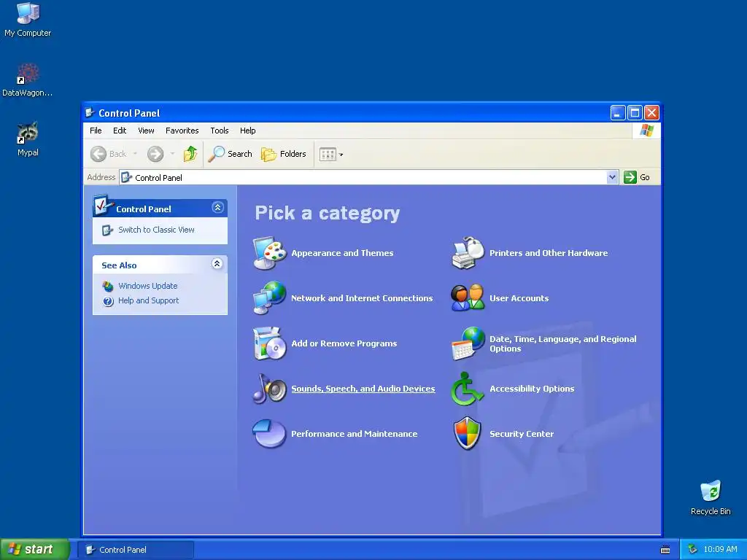The height and width of the screenshot is (560, 747).
Task: Click the Network and Internet Connections link
Action: tap(362, 298)
